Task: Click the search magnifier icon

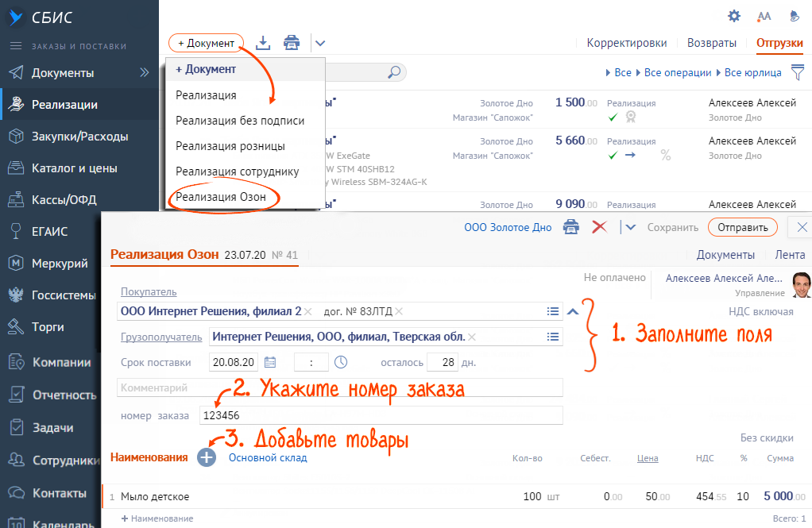Action: point(393,72)
